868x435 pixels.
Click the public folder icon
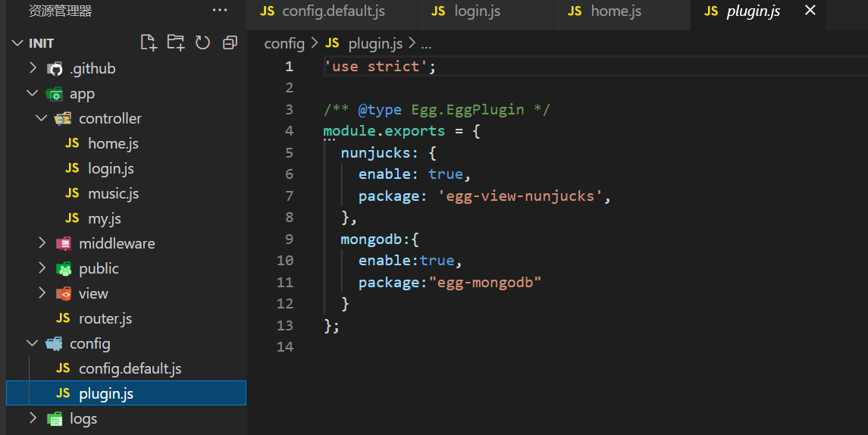pyautogui.click(x=64, y=268)
